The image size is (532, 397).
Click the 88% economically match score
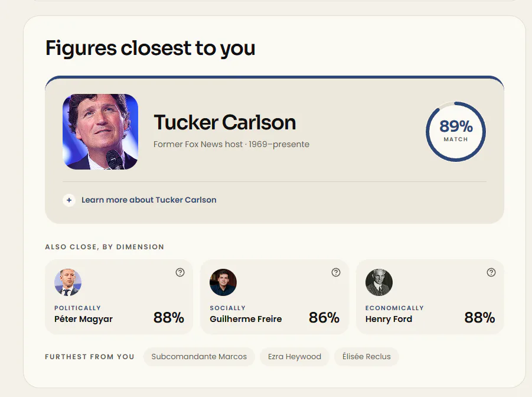click(x=479, y=318)
